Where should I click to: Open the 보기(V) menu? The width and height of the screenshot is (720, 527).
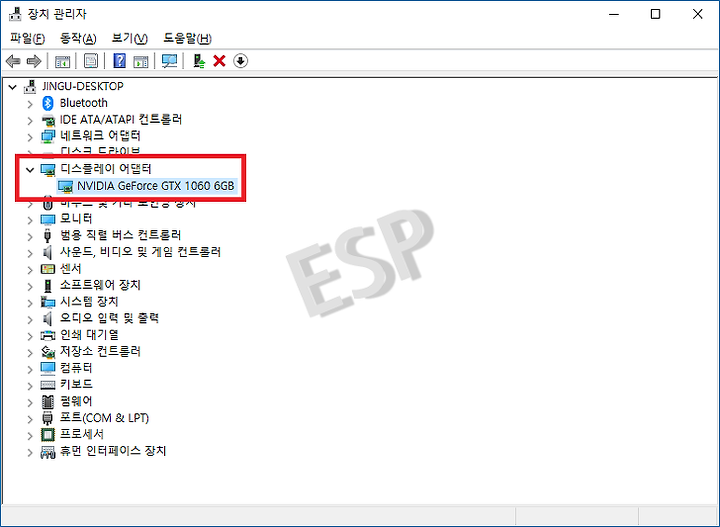pos(129,39)
